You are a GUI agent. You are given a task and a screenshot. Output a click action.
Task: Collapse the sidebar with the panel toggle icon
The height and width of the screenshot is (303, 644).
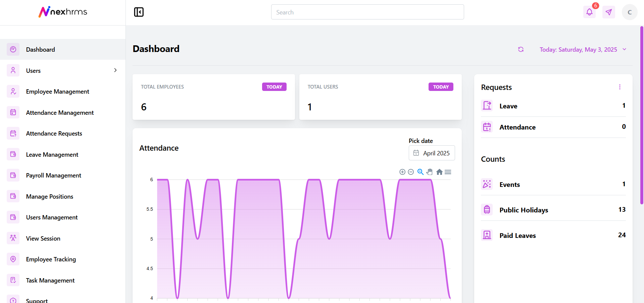tap(139, 12)
